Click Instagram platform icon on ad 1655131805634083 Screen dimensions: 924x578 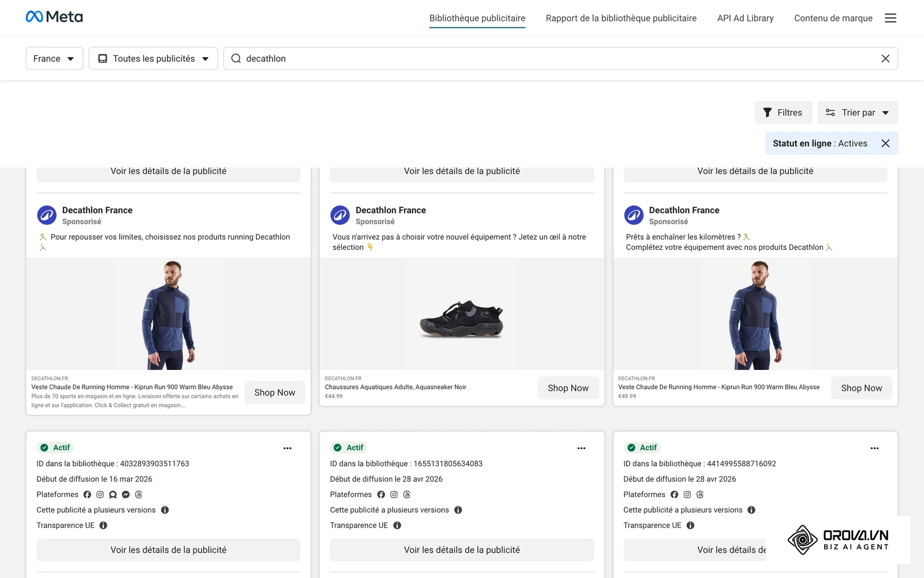394,495
